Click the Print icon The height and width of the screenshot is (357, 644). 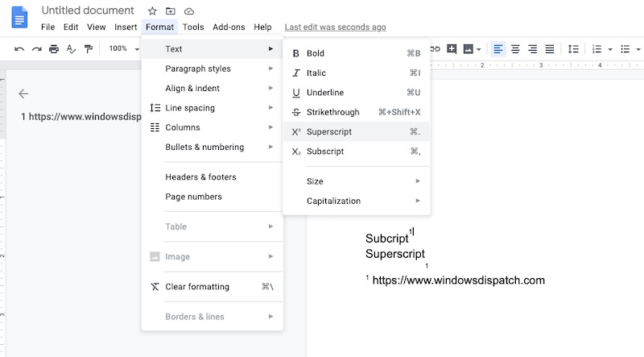click(x=54, y=49)
